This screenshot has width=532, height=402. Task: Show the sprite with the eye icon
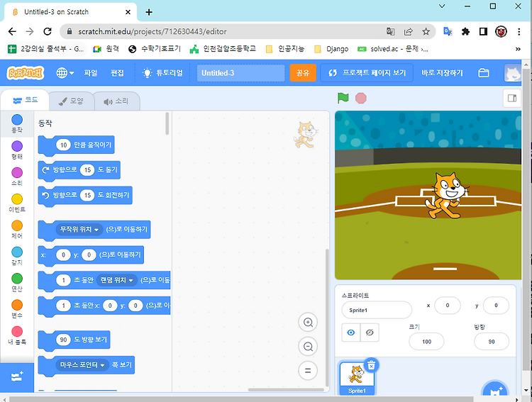pos(351,333)
